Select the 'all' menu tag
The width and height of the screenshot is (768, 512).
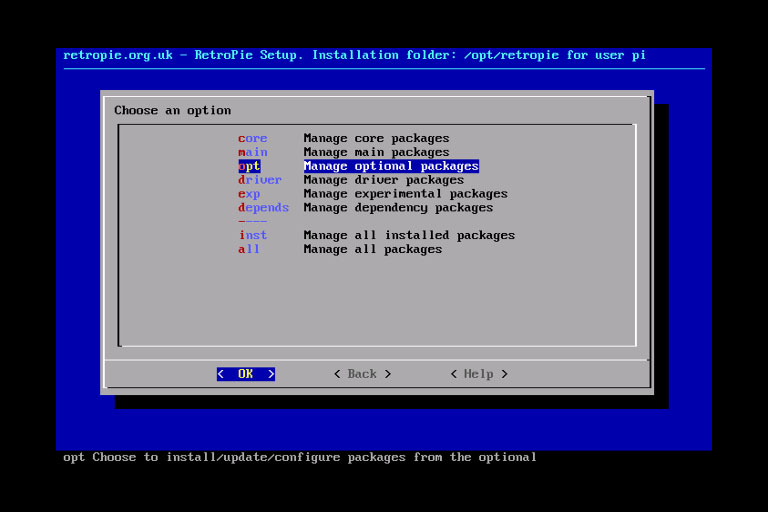coord(249,249)
